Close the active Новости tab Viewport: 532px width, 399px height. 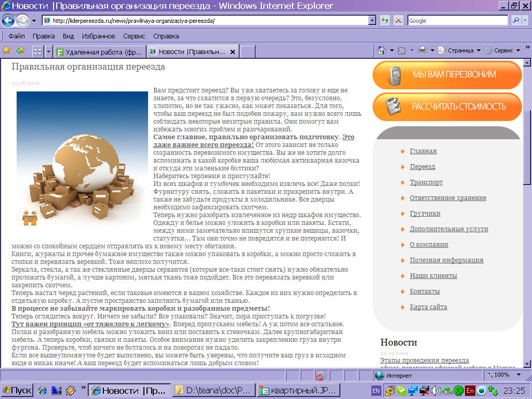tap(233, 52)
